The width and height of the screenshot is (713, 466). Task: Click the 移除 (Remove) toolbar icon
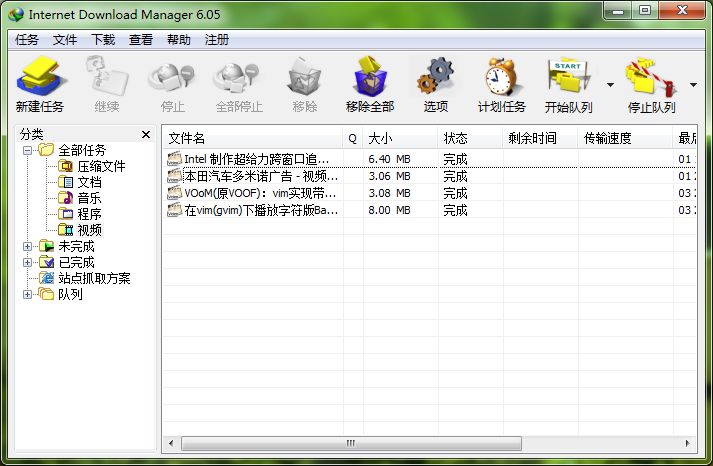pos(305,76)
